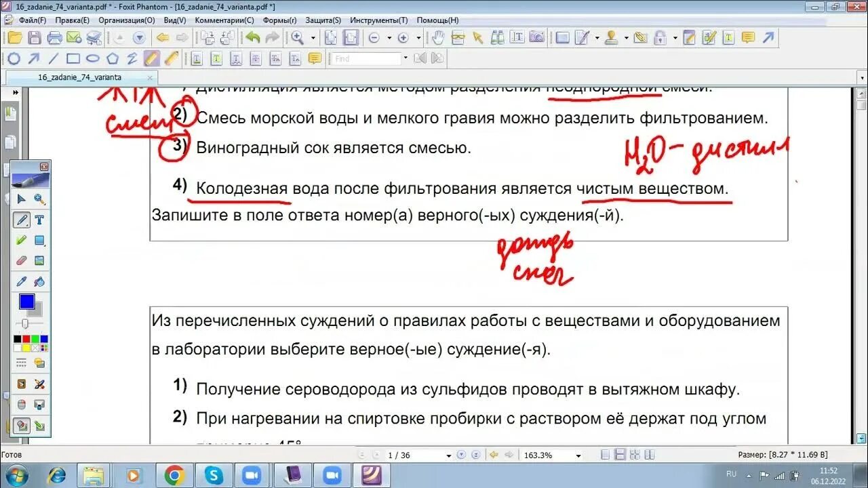Select the Line drawing tool

pos(53,58)
